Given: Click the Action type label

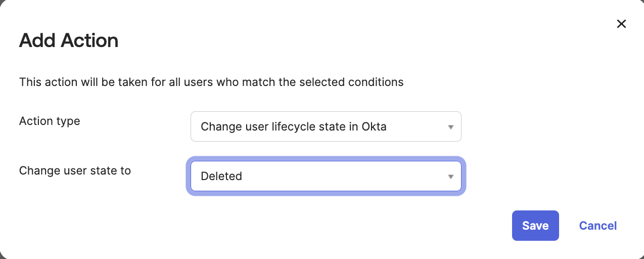Looking at the screenshot, I should [50, 121].
